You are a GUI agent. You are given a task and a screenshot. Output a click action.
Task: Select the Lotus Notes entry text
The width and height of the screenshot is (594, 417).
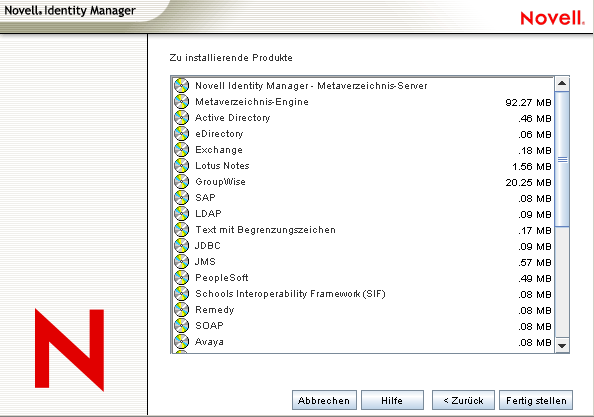point(222,166)
